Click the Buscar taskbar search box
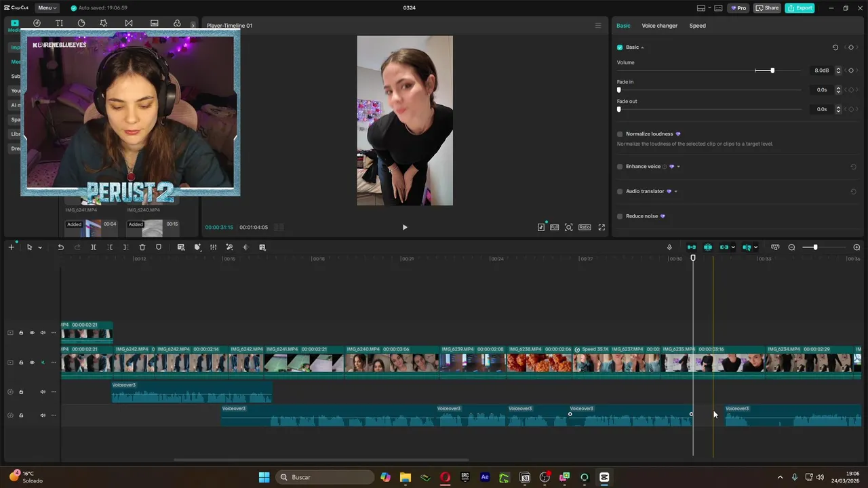This screenshot has width=868, height=488. click(x=325, y=477)
